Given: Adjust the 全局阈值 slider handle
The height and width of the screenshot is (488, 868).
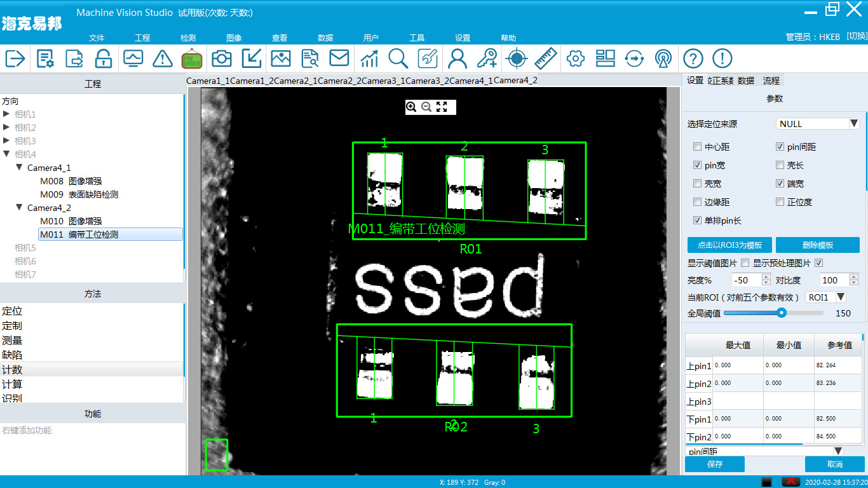Looking at the screenshot, I should pos(782,313).
